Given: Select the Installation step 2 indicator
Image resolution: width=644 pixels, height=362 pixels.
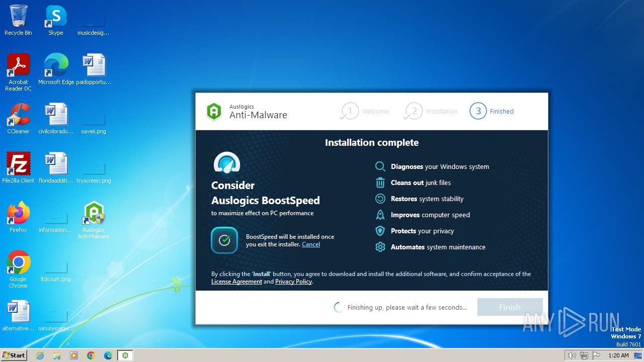Looking at the screenshot, I should (431, 111).
